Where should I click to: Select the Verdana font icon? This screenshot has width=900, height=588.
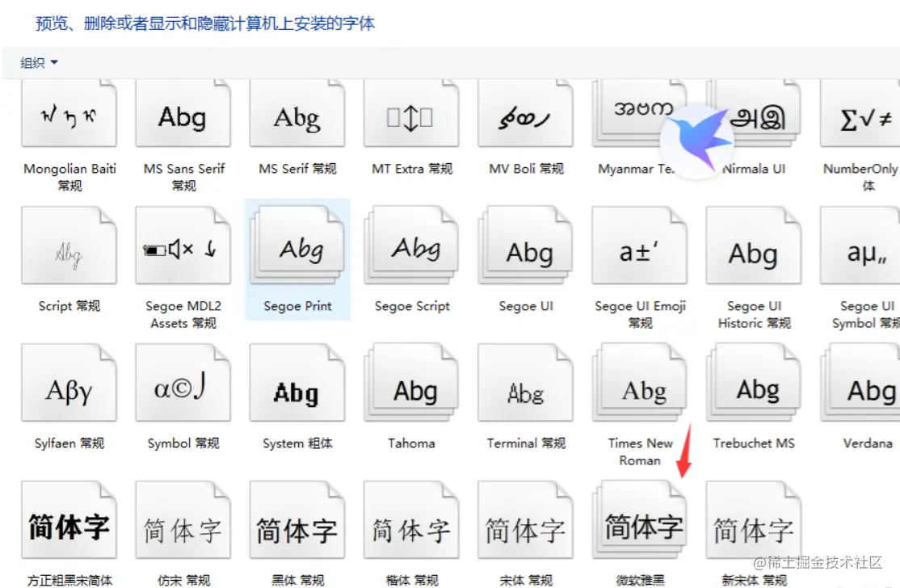(860, 383)
